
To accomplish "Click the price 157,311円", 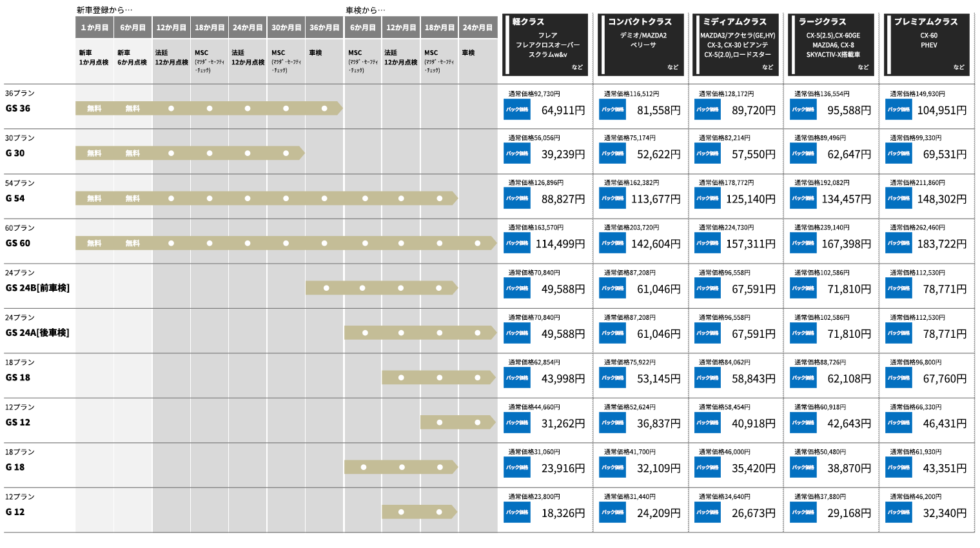I will click(x=751, y=244).
